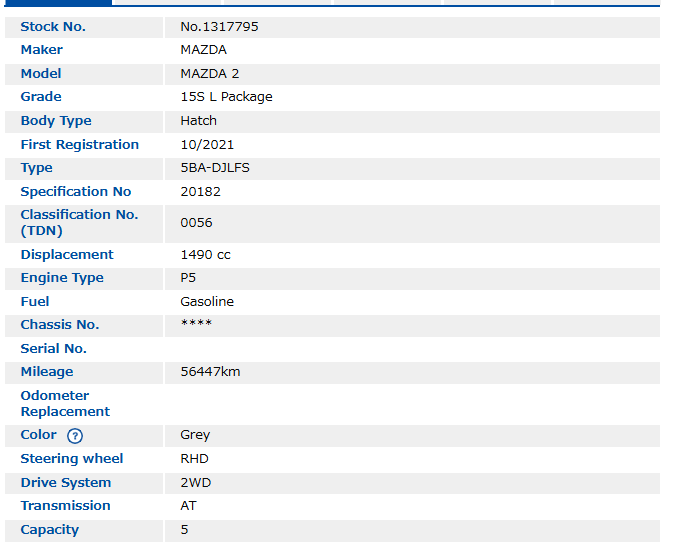The image size is (676, 554).
Task: Click the AT transmission value
Action: [x=188, y=506]
